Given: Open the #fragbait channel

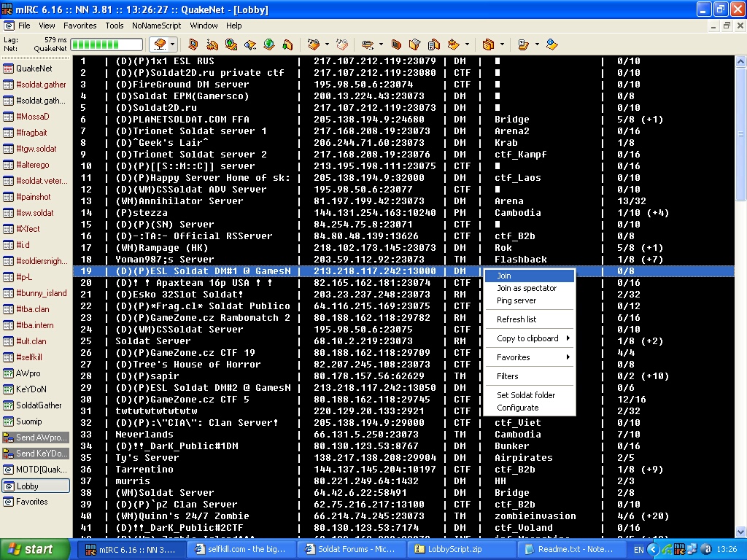Looking at the screenshot, I should click(36, 133).
